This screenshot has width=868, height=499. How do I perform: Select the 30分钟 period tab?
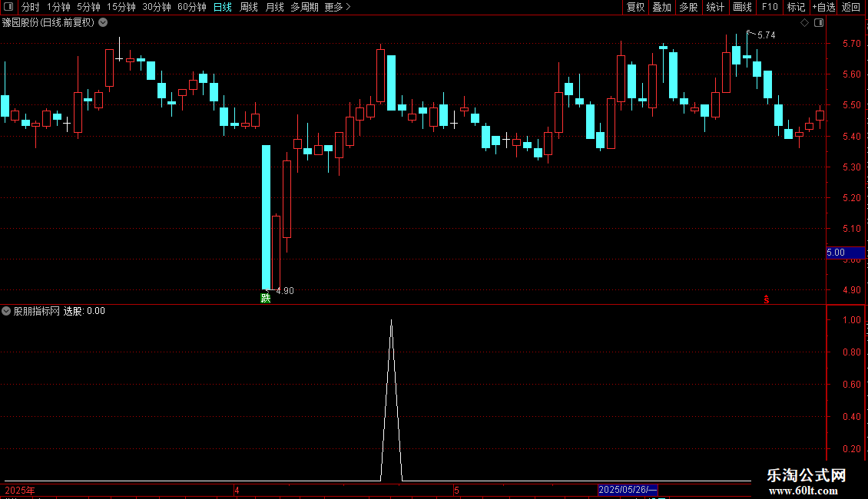tap(157, 7)
